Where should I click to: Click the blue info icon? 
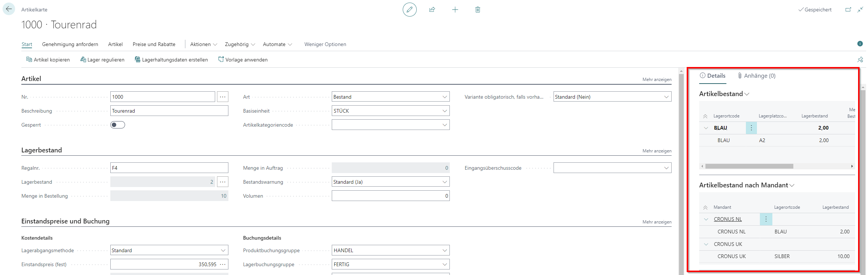pos(860,44)
